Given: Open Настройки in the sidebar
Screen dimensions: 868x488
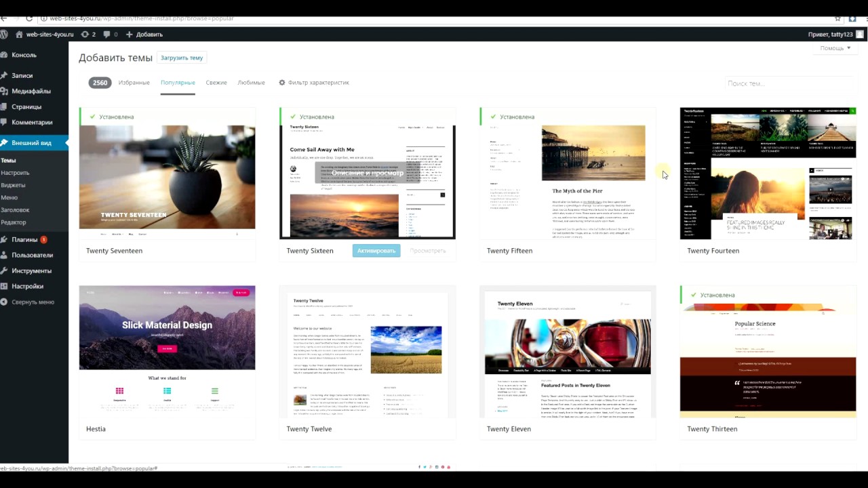Looking at the screenshot, I should click(x=27, y=286).
